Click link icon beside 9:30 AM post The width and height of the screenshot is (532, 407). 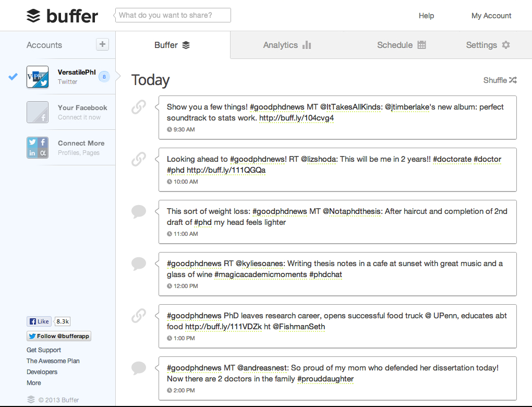pos(139,107)
